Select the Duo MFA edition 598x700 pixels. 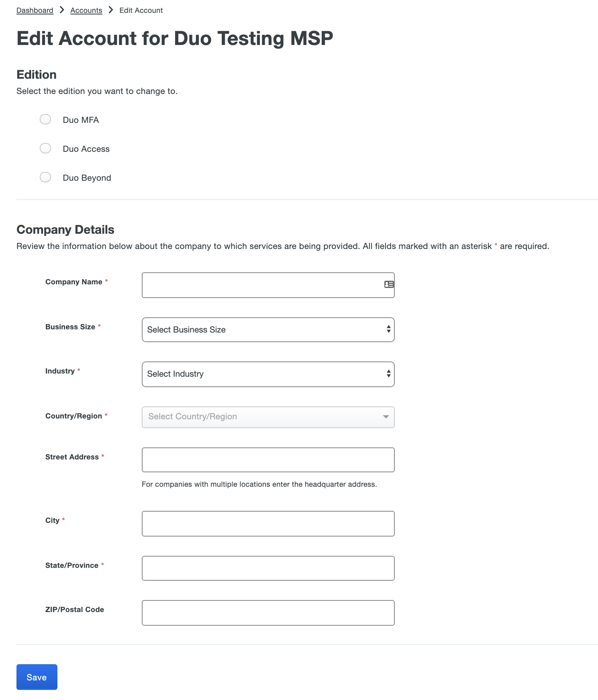pos(45,119)
